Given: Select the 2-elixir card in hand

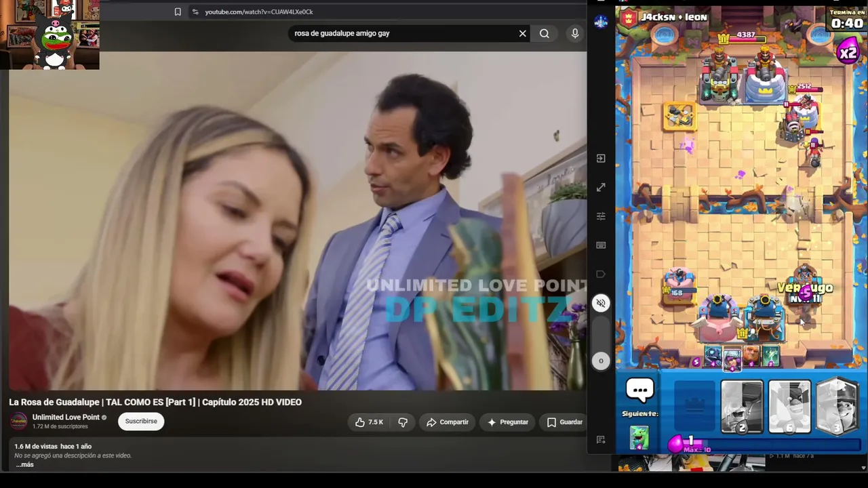Looking at the screenshot, I should click(x=742, y=407).
